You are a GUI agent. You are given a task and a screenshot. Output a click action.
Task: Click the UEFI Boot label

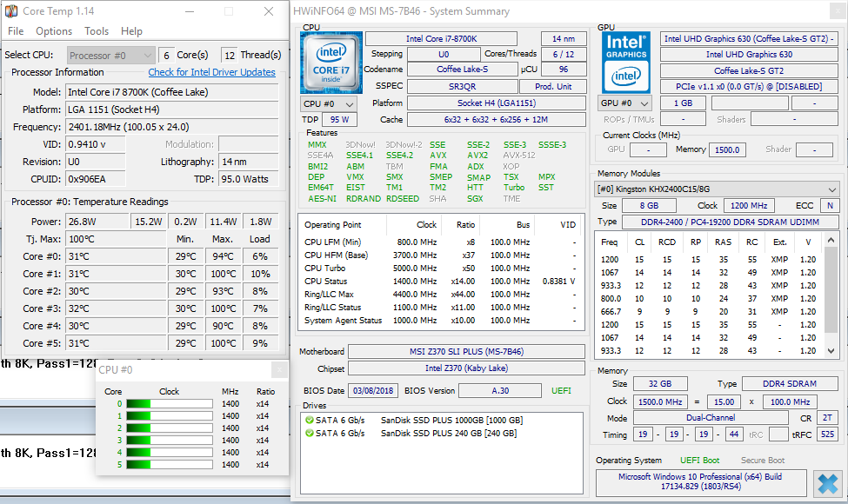coord(700,461)
